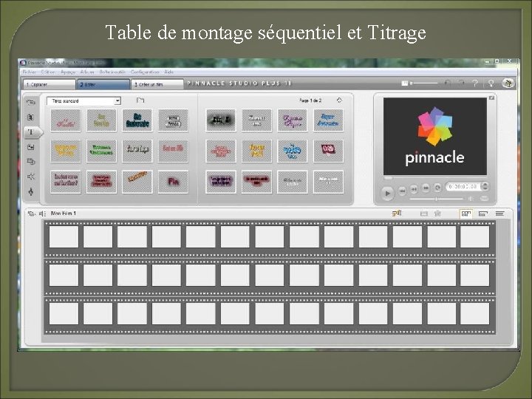Toggle the player mute speaker icon
This screenshot has height=399, width=532.
pos(471,199)
